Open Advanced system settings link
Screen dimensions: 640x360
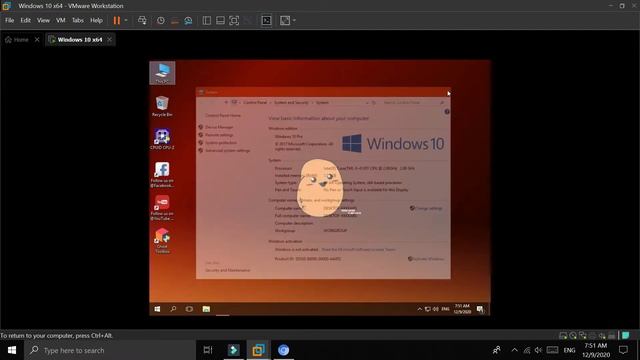click(227, 151)
